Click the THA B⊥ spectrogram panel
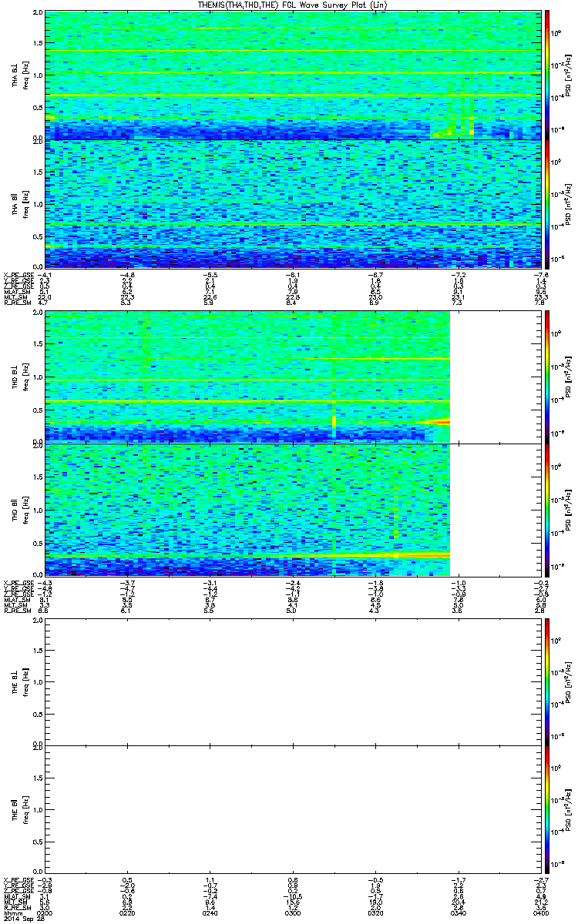578x924 pixels. pyautogui.click(x=293, y=75)
